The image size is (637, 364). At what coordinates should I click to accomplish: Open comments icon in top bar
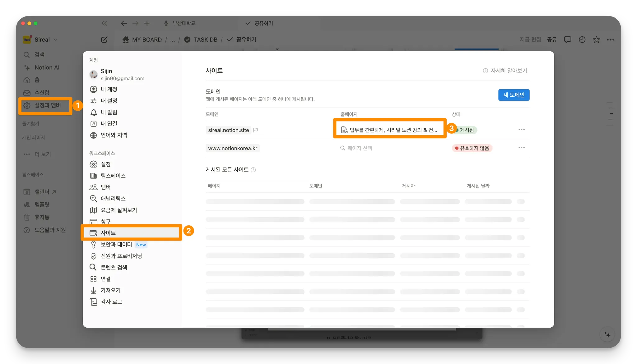pos(567,39)
